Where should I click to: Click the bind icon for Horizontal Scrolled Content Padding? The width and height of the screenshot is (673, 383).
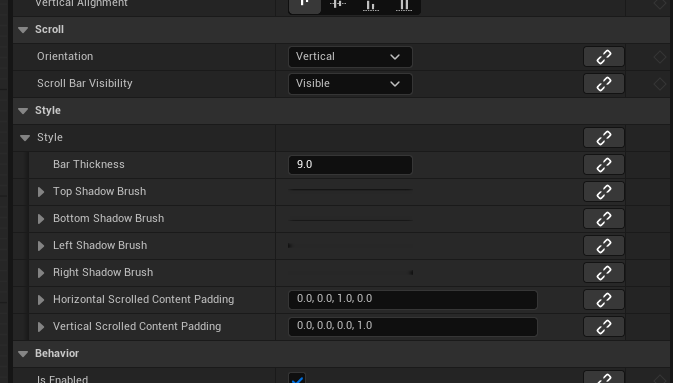pyautogui.click(x=603, y=300)
